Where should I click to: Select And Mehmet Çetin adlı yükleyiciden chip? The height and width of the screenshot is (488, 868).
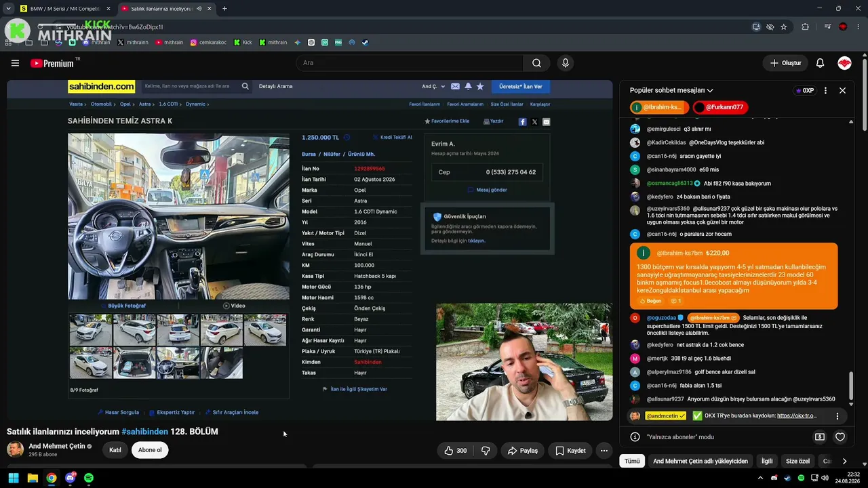(x=701, y=461)
